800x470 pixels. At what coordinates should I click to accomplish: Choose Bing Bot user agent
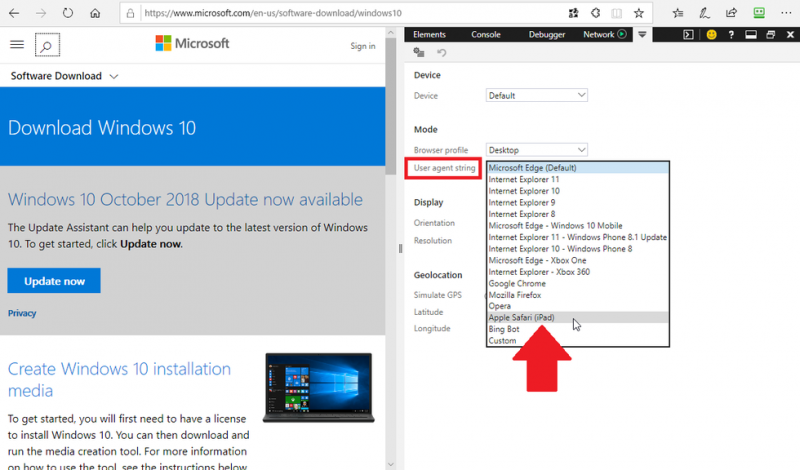click(x=578, y=329)
